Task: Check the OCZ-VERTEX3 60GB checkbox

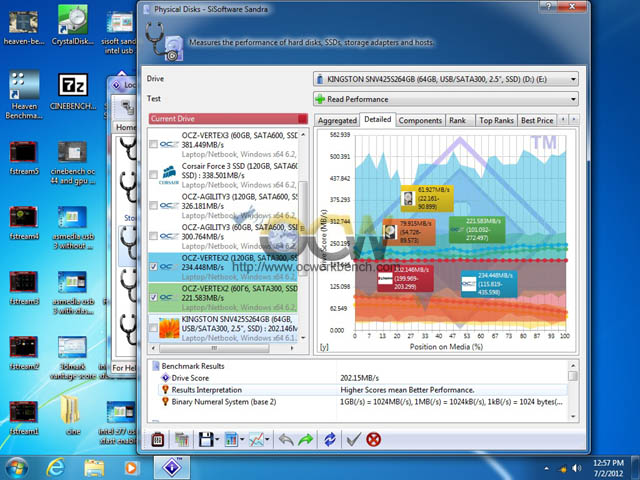Action: [x=153, y=144]
